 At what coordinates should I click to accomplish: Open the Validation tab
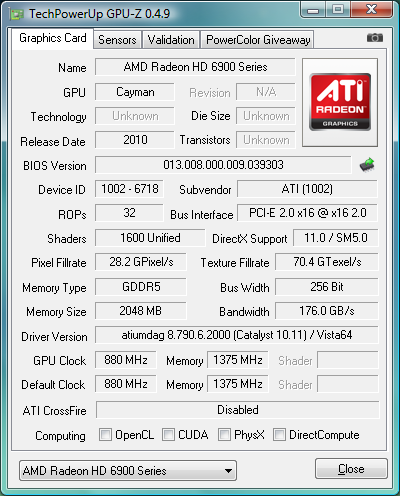[171, 40]
